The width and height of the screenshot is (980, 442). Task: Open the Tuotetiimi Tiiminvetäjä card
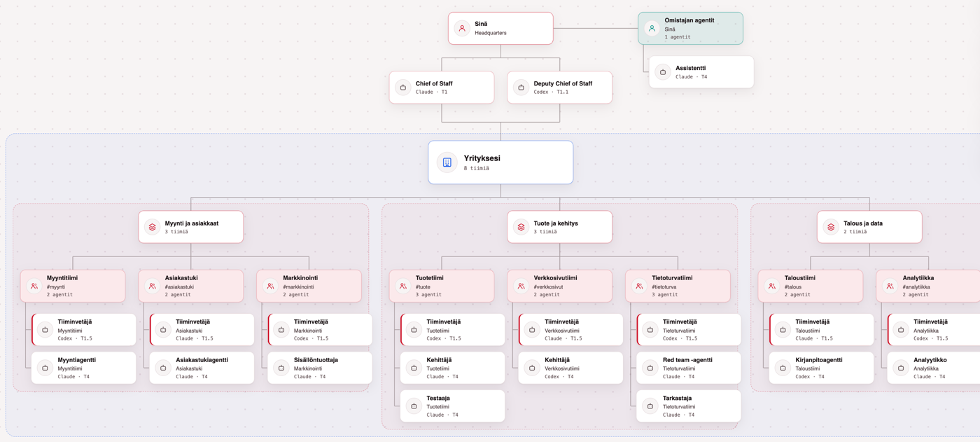[452, 330]
